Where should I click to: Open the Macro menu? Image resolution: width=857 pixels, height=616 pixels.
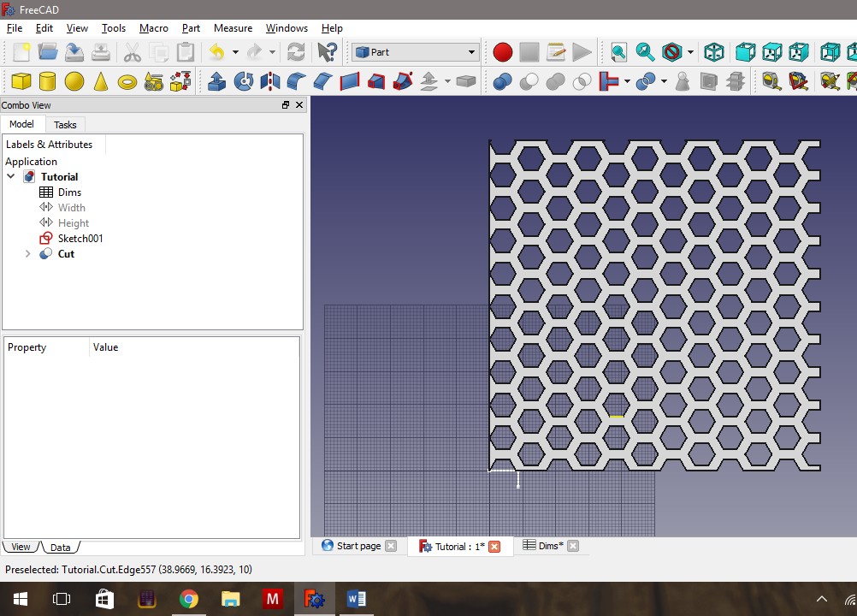click(154, 28)
